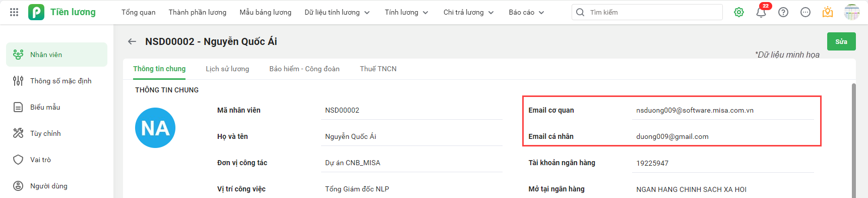Open the green settings gear icon
Screen dimensions: 868x198
tap(739, 12)
